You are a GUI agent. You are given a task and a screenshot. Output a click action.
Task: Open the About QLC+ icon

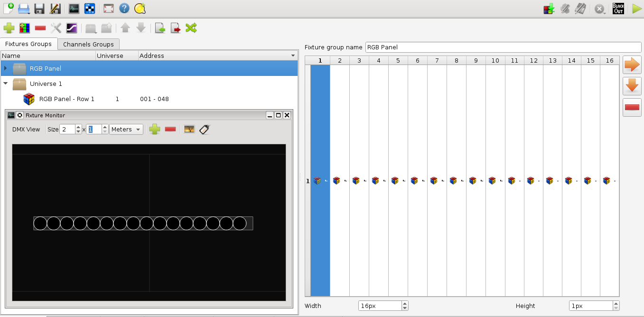(140, 8)
